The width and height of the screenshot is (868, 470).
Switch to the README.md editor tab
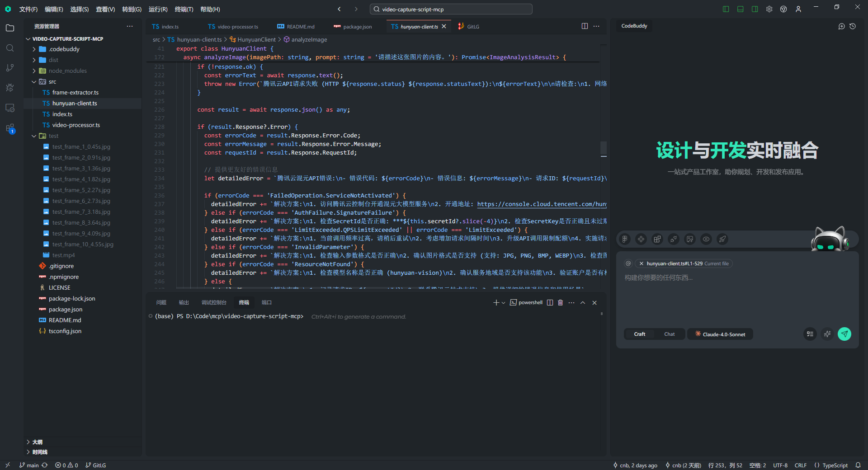pyautogui.click(x=296, y=27)
